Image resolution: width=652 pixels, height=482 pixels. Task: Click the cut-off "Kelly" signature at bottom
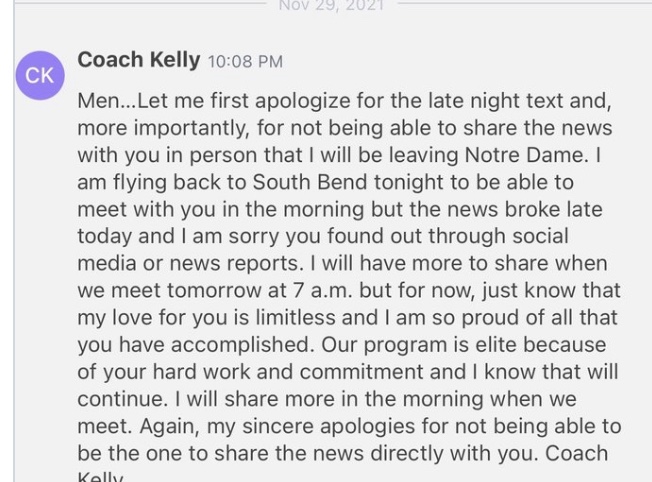99,476
